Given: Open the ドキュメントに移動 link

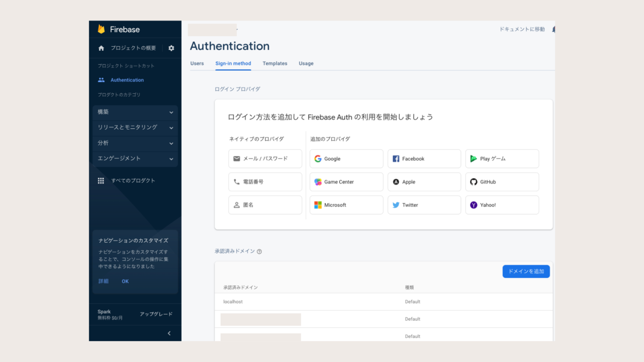Looking at the screenshot, I should click(x=522, y=29).
